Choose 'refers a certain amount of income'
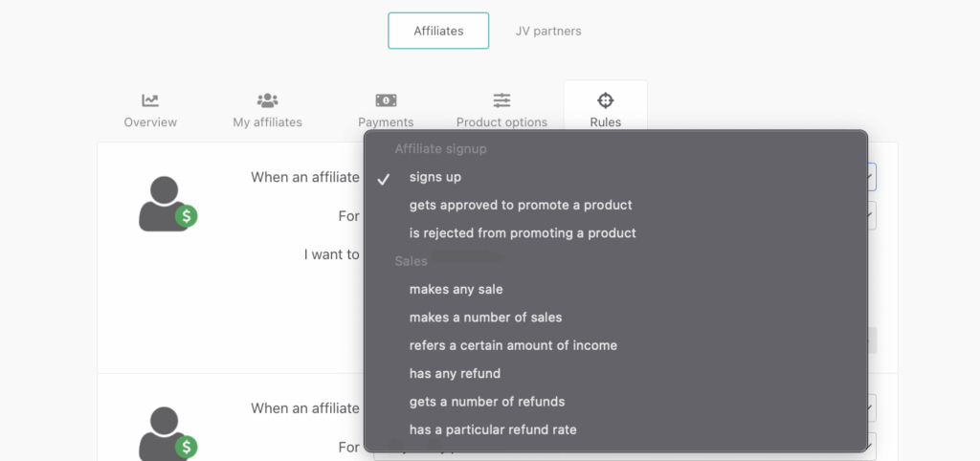This screenshot has height=461, width=980. 513,345
